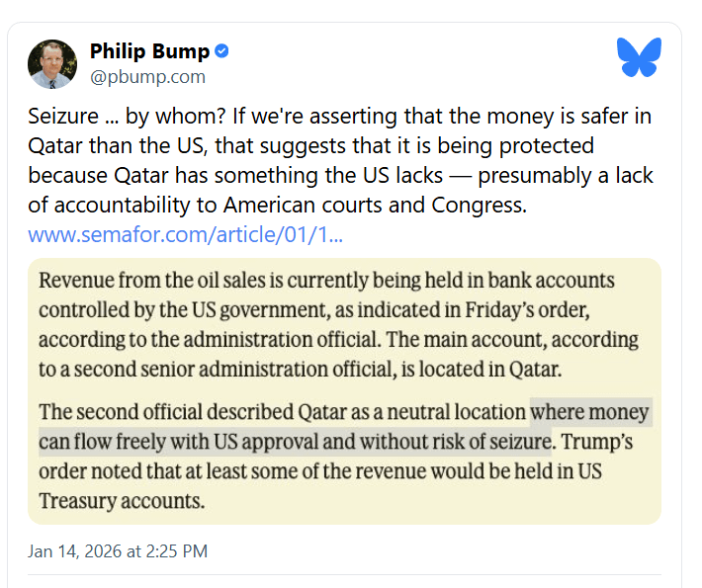Click the Philip Bump display name
702x588 pixels.
point(149,51)
